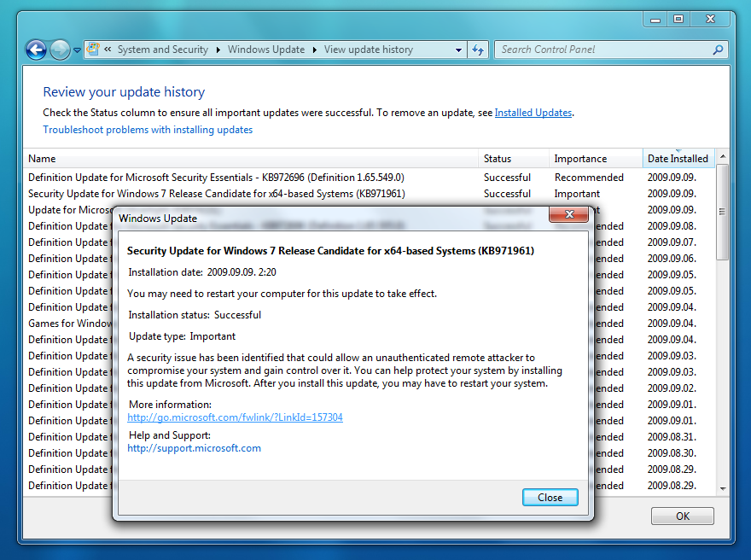751x560 pixels.
Task: Click the Close button in the dialog
Action: [x=550, y=497]
